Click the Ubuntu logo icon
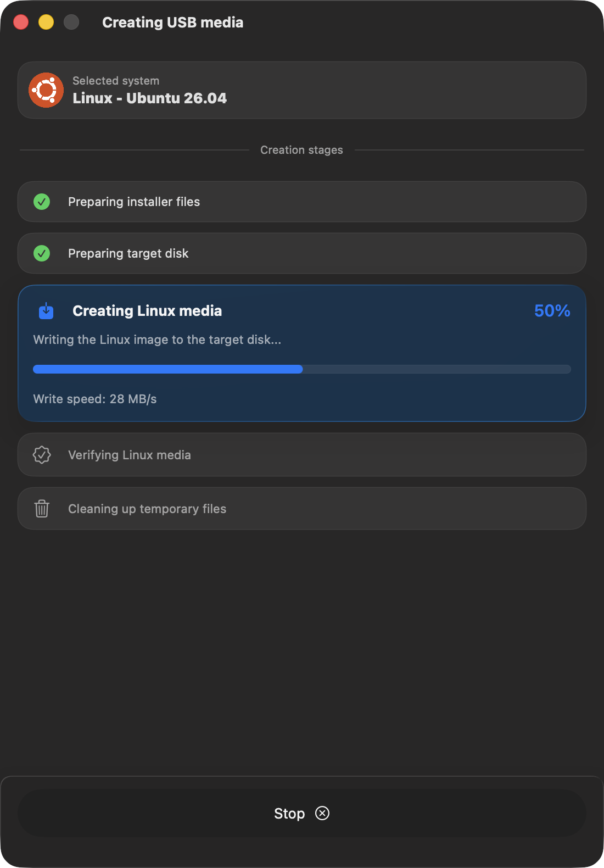 coord(46,90)
